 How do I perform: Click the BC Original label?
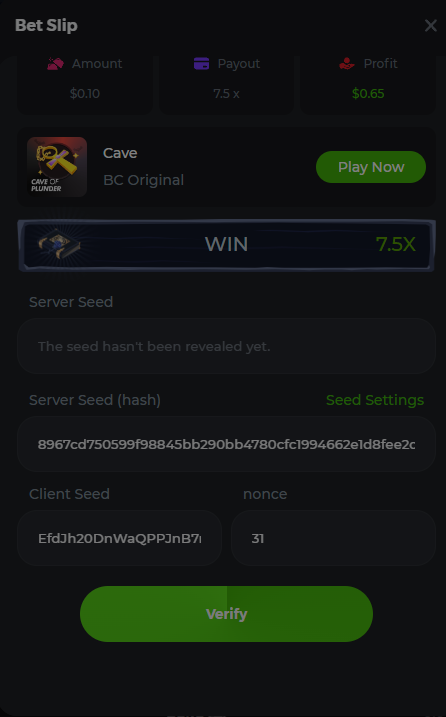pyautogui.click(x=144, y=180)
